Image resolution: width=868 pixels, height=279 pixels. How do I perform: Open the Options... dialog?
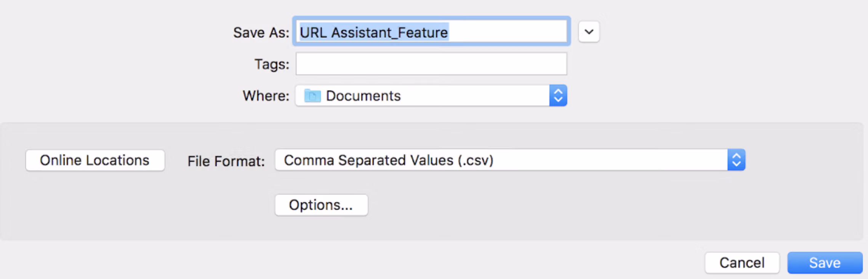321,205
